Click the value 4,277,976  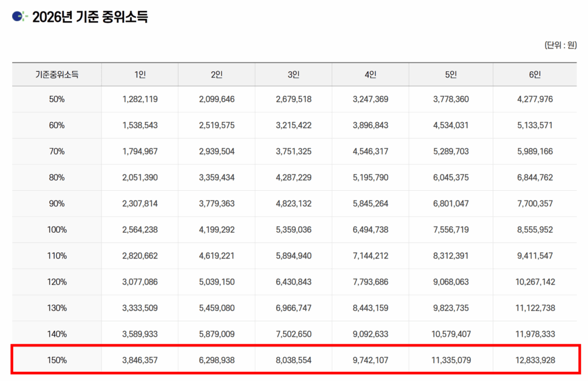535,99
